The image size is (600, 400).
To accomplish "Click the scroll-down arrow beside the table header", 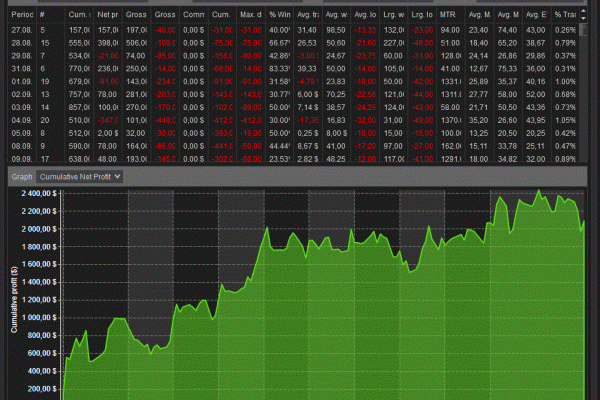I will 583,18.
